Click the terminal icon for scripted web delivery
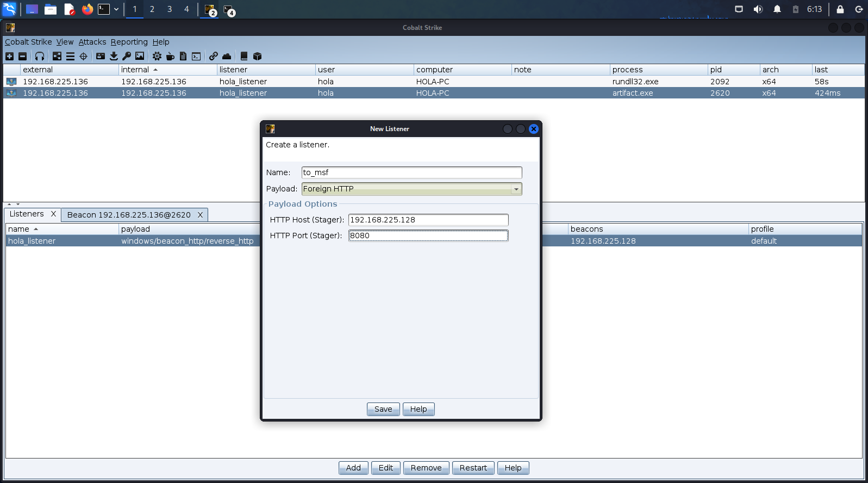This screenshot has height=483, width=868. [x=196, y=56]
